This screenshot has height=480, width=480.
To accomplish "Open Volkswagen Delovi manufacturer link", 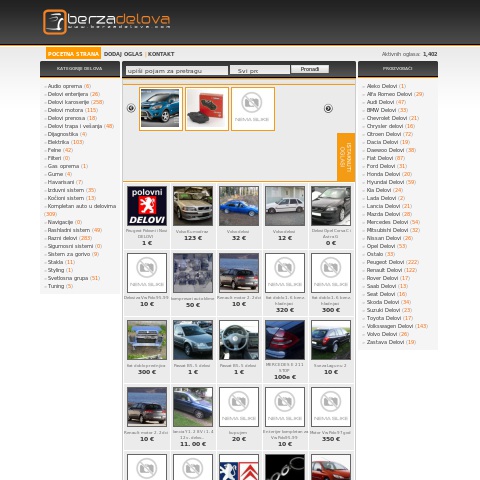I will click(390, 326).
